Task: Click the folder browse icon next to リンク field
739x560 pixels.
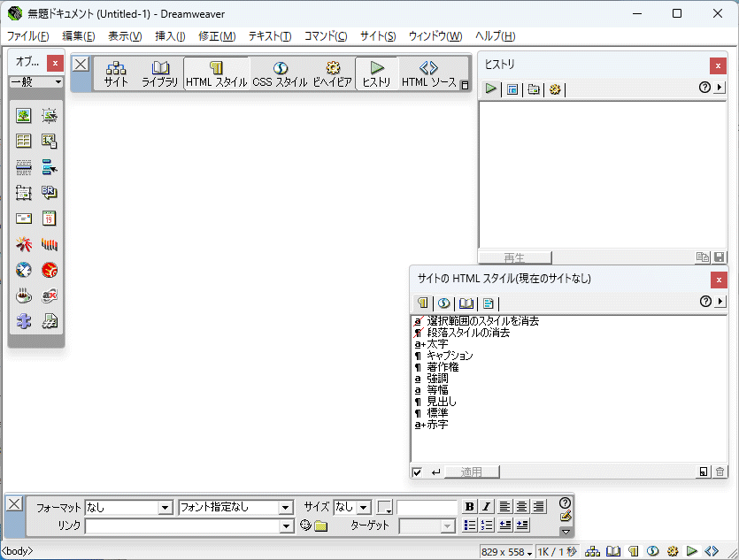Action: click(319, 525)
